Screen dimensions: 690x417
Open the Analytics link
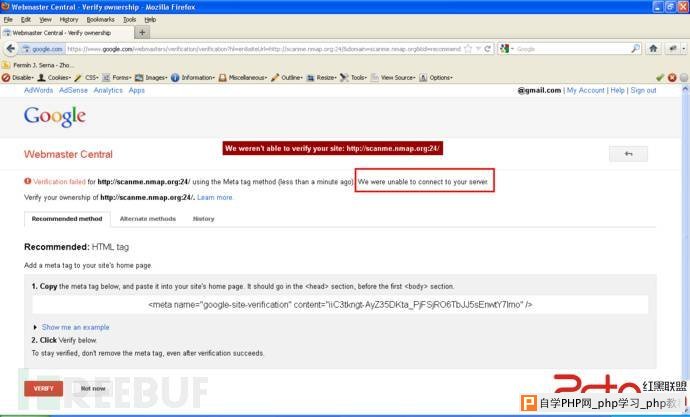coord(108,90)
